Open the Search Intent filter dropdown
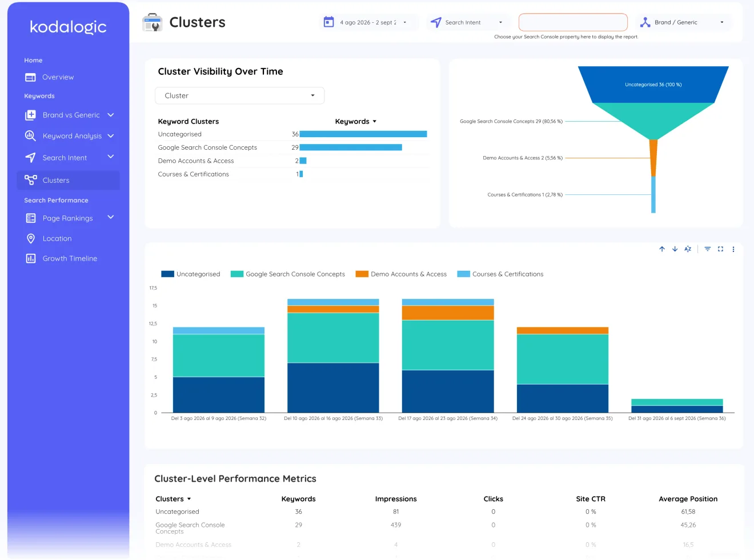This screenshot has height=560, width=754. (x=467, y=22)
